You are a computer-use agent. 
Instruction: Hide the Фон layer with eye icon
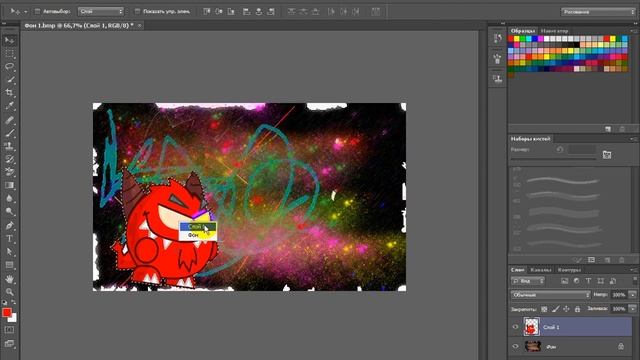[x=515, y=347]
